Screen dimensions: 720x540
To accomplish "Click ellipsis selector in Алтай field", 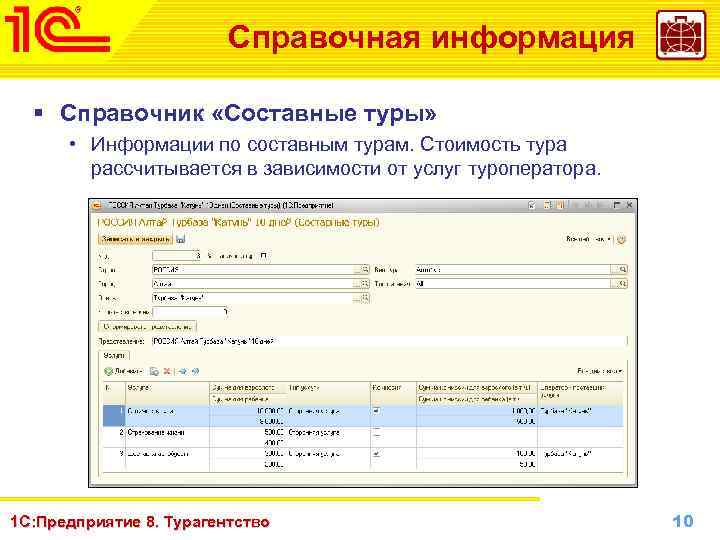I will pyautogui.click(x=357, y=284).
